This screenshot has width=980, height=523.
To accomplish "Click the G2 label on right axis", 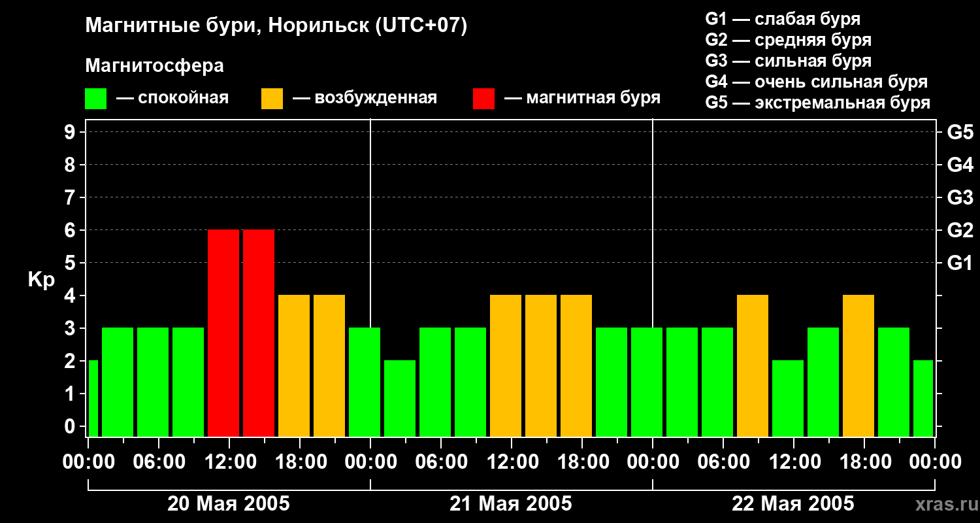I will click(x=960, y=230).
